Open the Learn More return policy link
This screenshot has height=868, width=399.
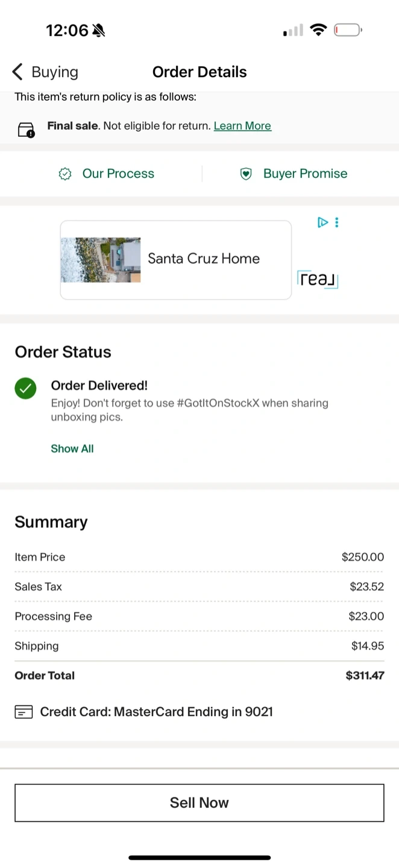242,126
